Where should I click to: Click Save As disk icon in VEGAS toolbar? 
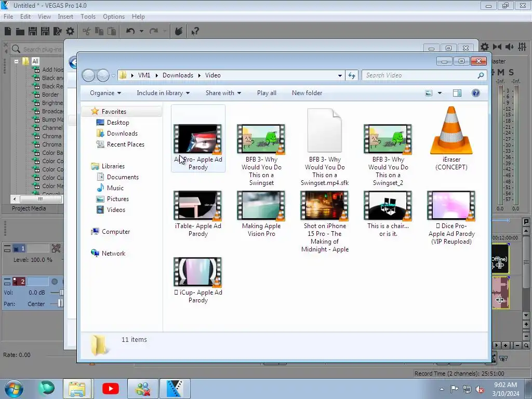(45, 31)
